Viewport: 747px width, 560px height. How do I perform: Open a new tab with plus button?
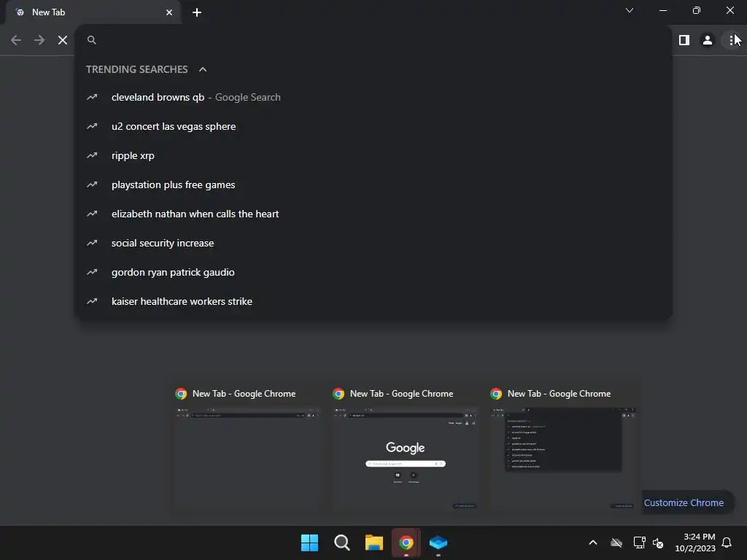(x=197, y=12)
